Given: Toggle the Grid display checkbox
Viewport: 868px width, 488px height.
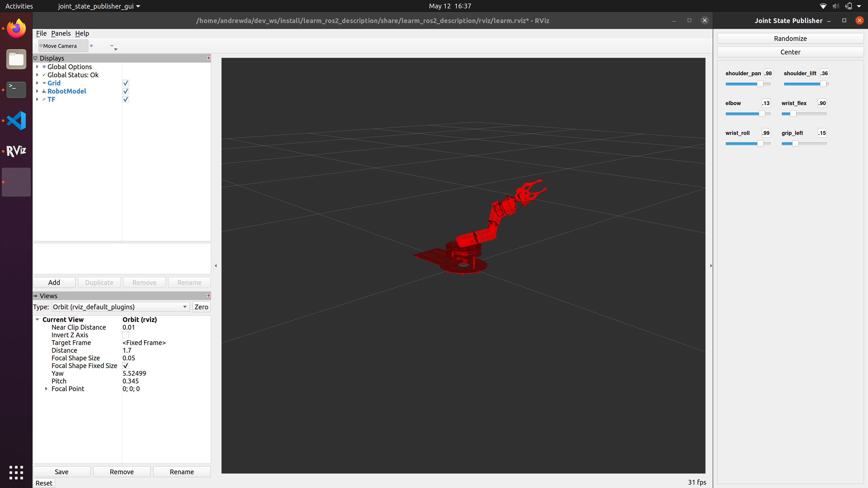Looking at the screenshot, I should pyautogui.click(x=126, y=83).
